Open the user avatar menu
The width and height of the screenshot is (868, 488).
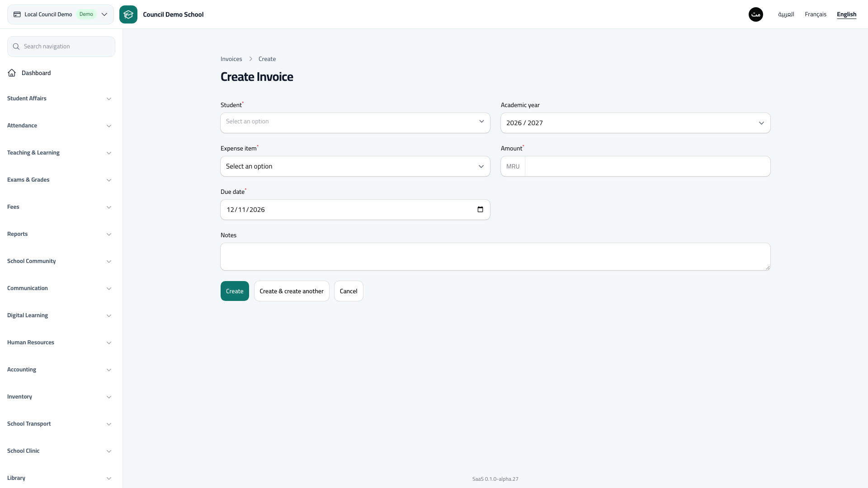click(x=756, y=14)
